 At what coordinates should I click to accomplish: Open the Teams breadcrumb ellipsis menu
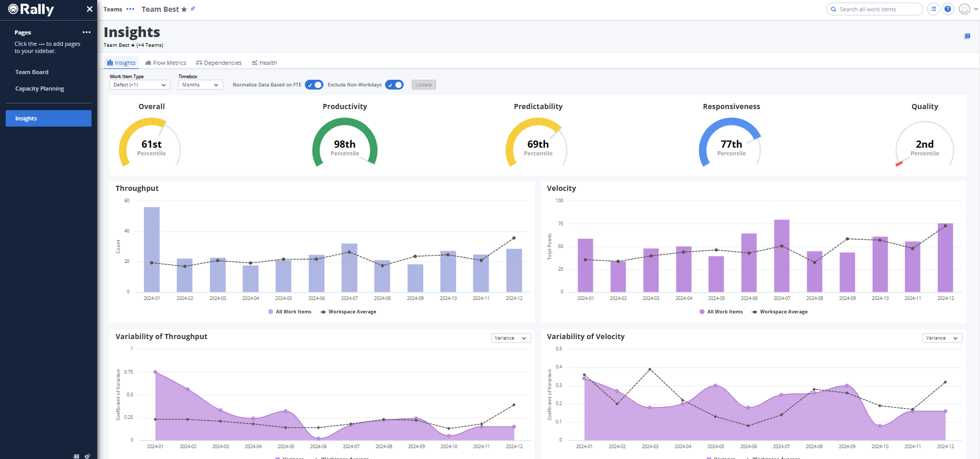131,9
